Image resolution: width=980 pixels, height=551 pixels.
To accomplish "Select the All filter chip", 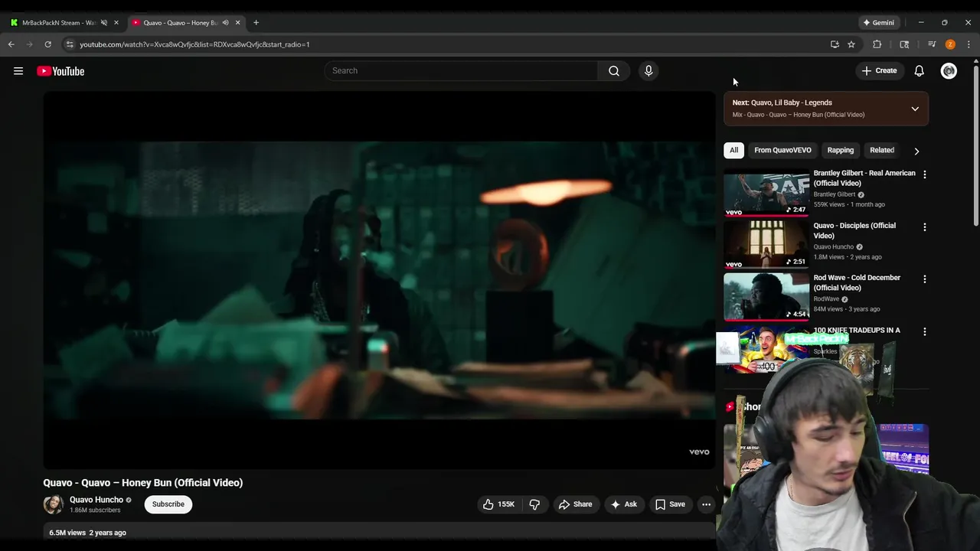I will coord(733,150).
